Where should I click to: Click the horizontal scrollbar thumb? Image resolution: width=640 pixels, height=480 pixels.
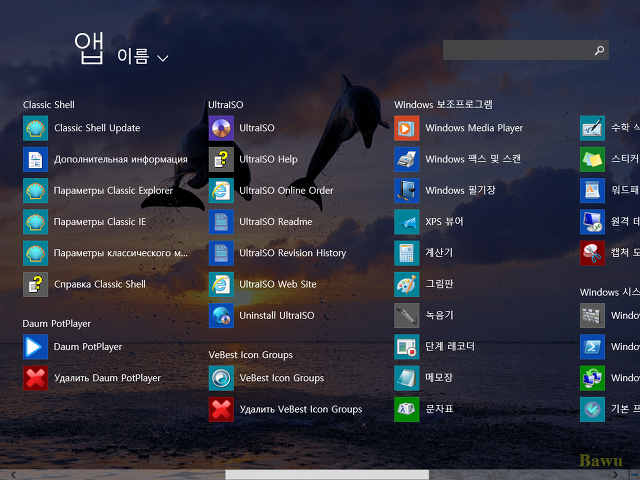[x=327, y=475]
